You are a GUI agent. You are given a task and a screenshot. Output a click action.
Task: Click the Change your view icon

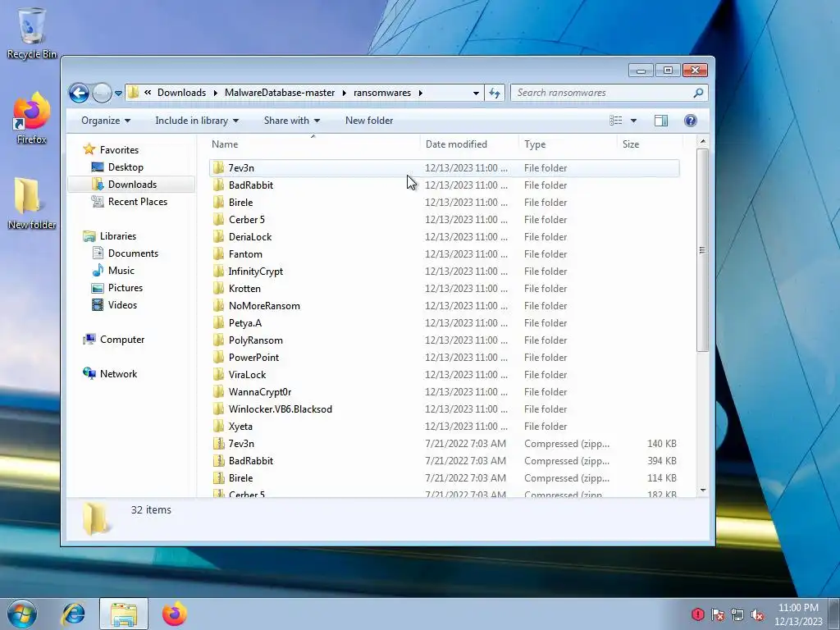615,121
